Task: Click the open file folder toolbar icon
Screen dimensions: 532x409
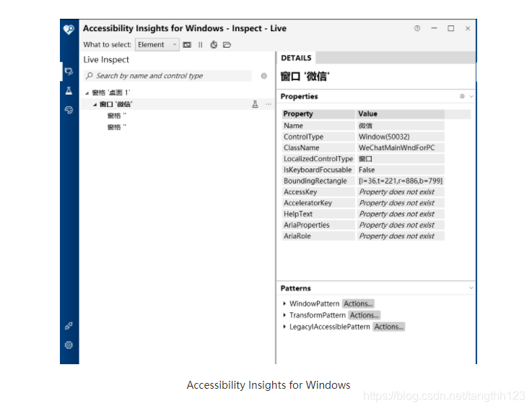Action: point(227,45)
